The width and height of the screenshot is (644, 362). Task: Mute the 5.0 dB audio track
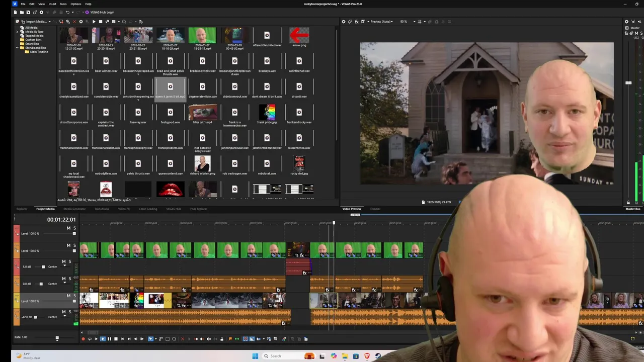pyautogui.click(x=63, y=261)
